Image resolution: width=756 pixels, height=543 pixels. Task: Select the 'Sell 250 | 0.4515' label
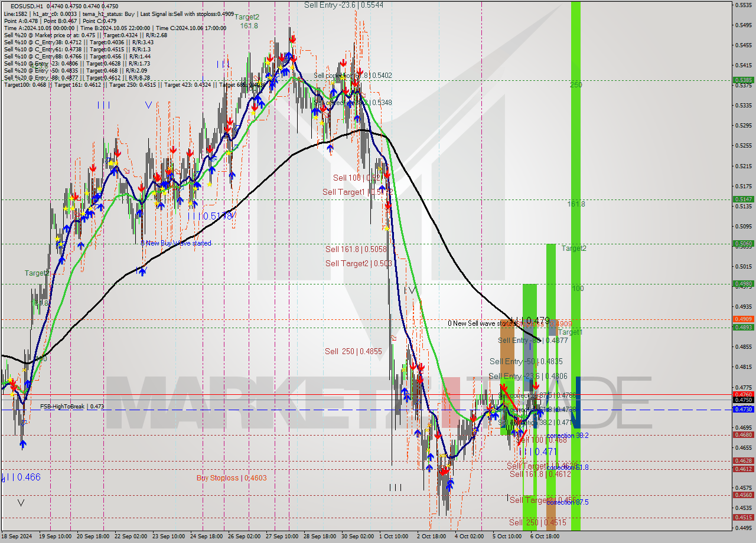[x=538, y=522]
